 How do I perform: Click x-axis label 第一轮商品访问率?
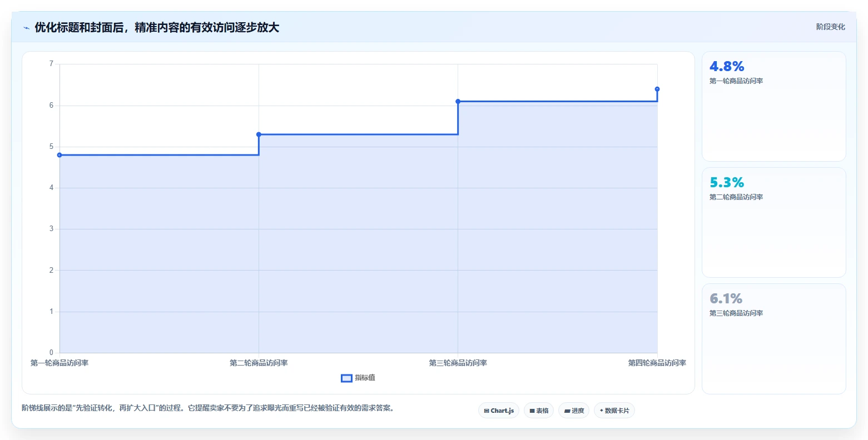(x=59, y=363)
